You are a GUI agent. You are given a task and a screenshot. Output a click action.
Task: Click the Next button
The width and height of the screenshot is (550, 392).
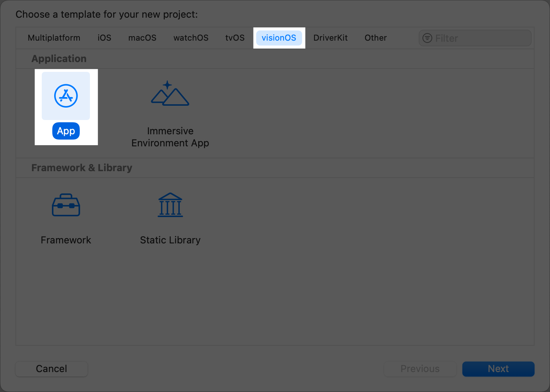click(x=498, y=369)
